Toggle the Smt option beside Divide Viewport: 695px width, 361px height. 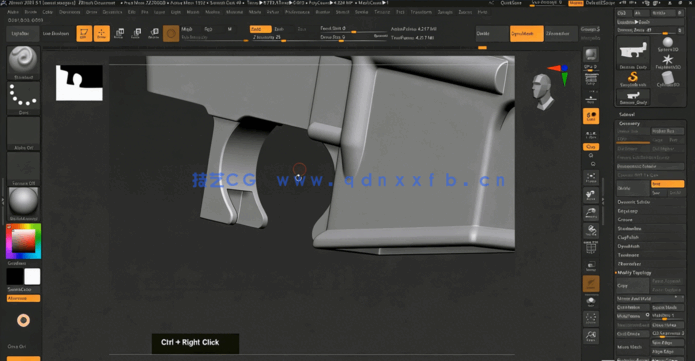(x=668, y=184)
